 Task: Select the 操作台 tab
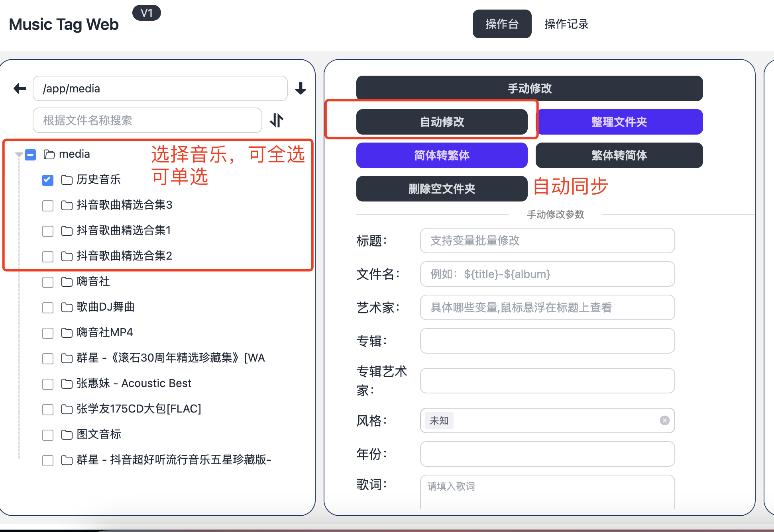pyautogui.click(x=502, y=24)
